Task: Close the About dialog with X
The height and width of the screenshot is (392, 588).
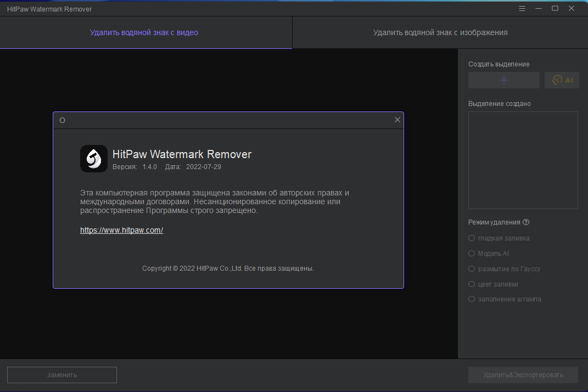Action: point(397,120)
